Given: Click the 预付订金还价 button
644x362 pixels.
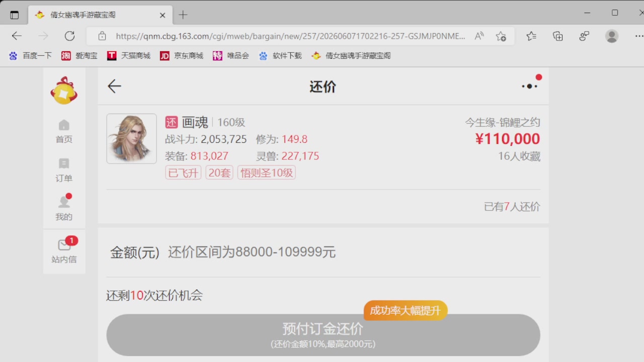Looking at the screenshot, I should [323, 335].
